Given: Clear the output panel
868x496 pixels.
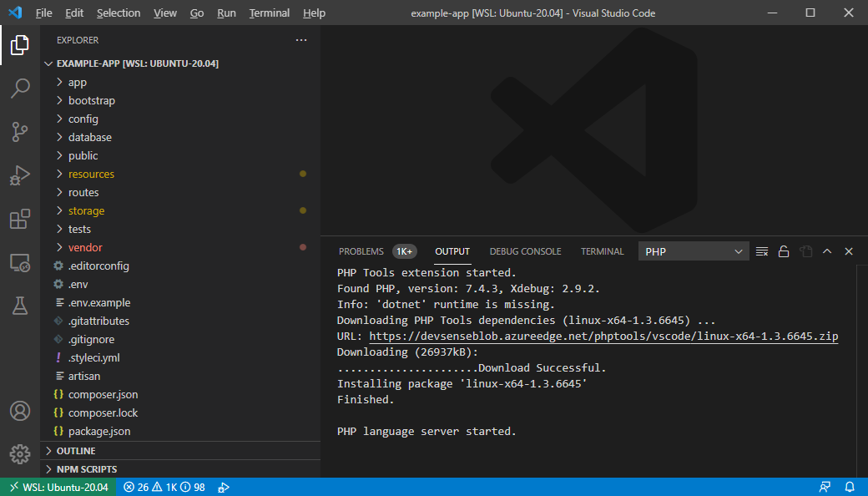Looking at the screenshot, I should pyautogui.click(x=762, y=251).
